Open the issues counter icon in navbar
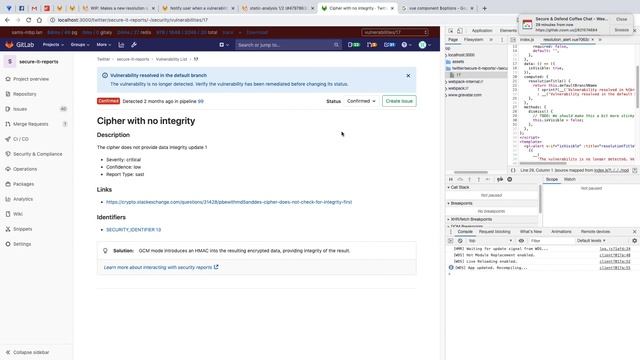Viewport: 640px width, 360px height. point(353,45)
